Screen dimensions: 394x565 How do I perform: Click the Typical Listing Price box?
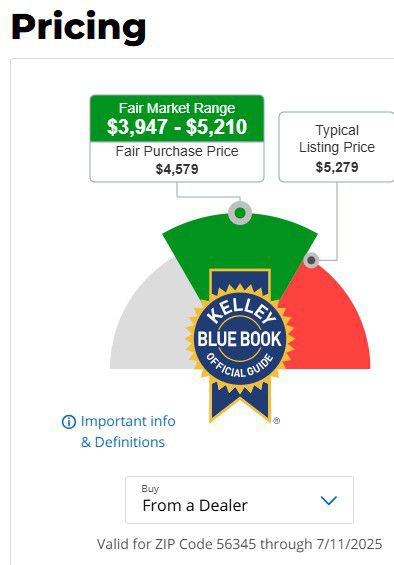tap(337, 147)
